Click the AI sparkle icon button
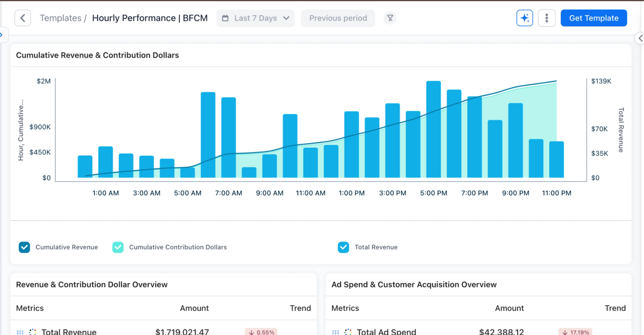 point(524,18)
